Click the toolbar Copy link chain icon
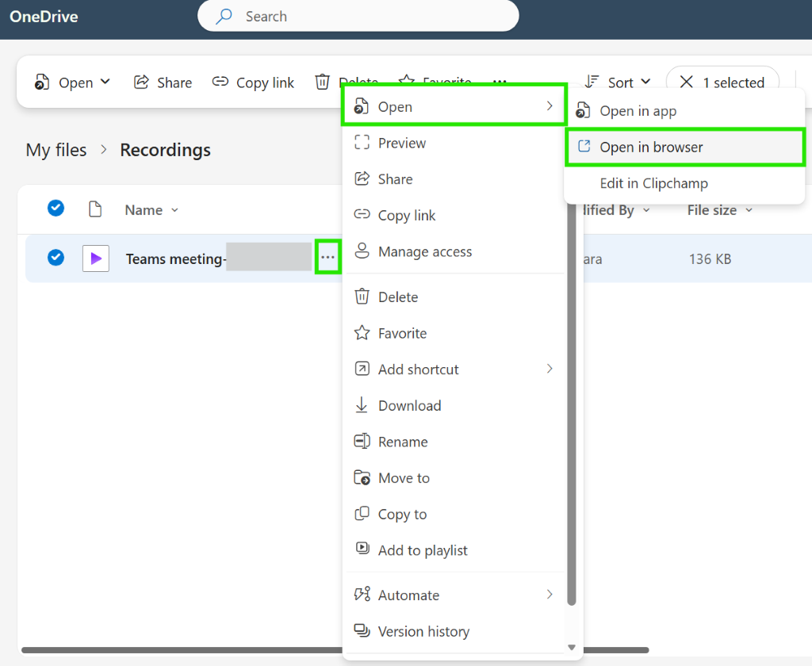This screenshot has height=666, width=812. coord(220,82)
